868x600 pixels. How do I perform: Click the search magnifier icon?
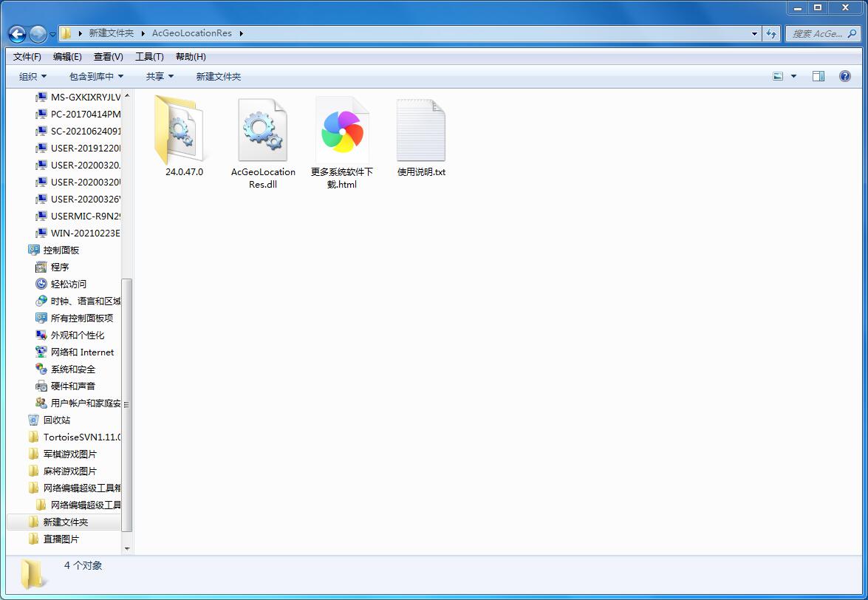coord(852,34)
